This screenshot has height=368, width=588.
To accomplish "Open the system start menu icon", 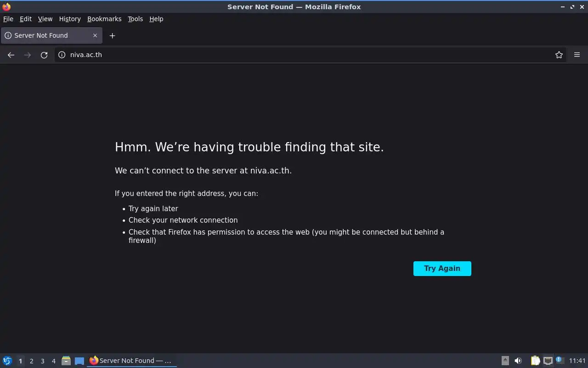I will click(x=7, y=361).
